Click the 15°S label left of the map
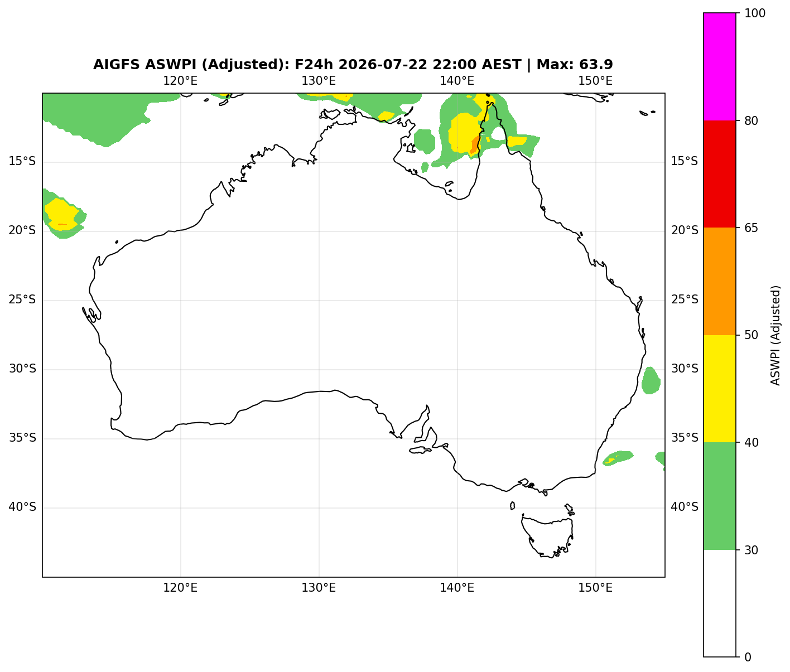This screenshot has width=790, height=672. tap(22, 162)
